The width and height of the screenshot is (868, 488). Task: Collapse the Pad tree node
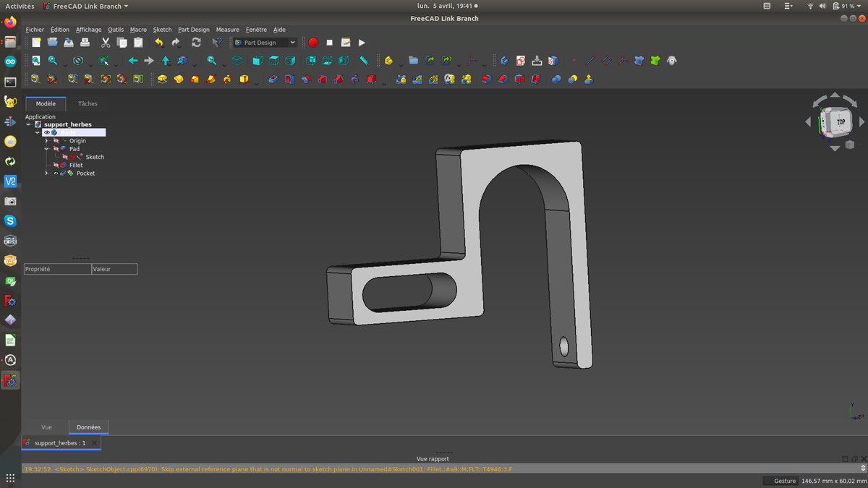pyautogui.click(x=46, y=149)
